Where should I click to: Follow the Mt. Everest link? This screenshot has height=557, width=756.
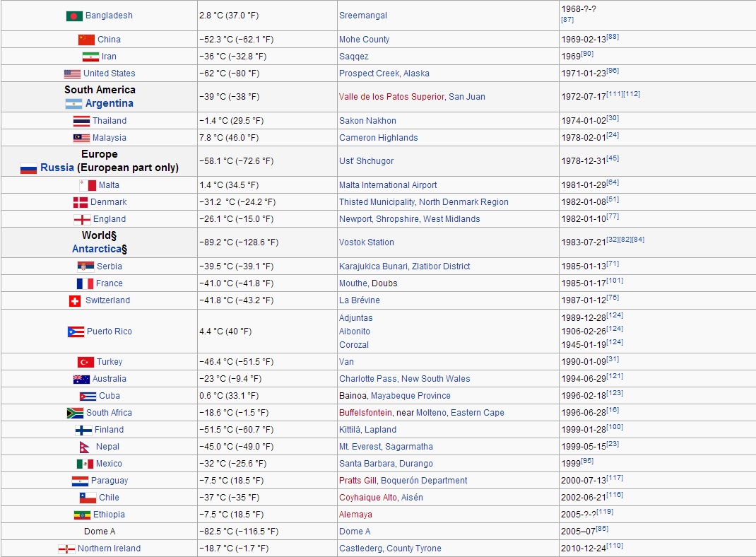click(360, 447)
